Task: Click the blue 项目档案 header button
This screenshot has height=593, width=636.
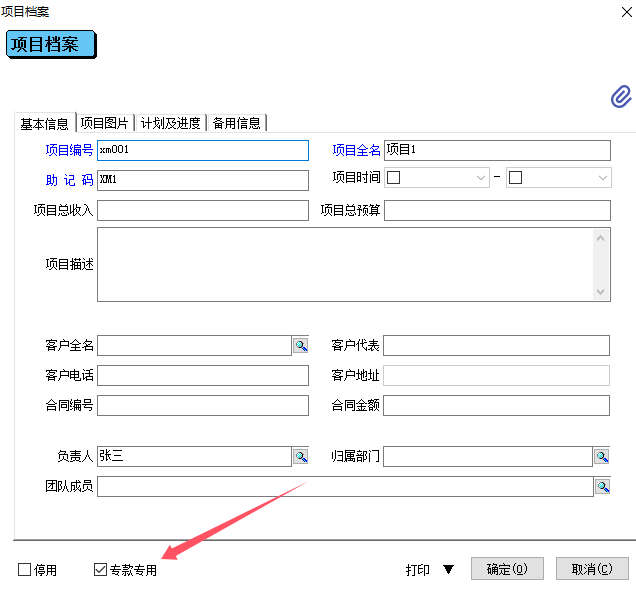Action: (51, 44)
